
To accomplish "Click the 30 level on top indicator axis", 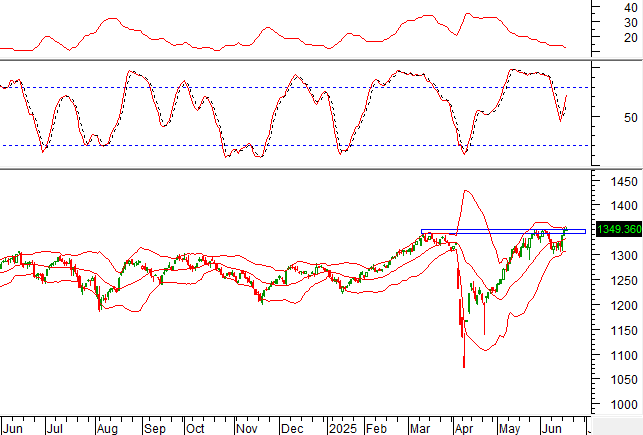I will [631, 23].
